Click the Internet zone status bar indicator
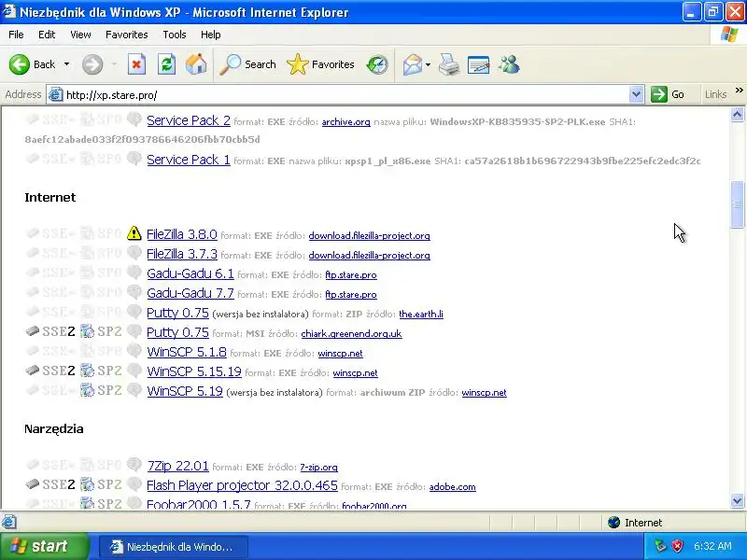 coord(635,523)
